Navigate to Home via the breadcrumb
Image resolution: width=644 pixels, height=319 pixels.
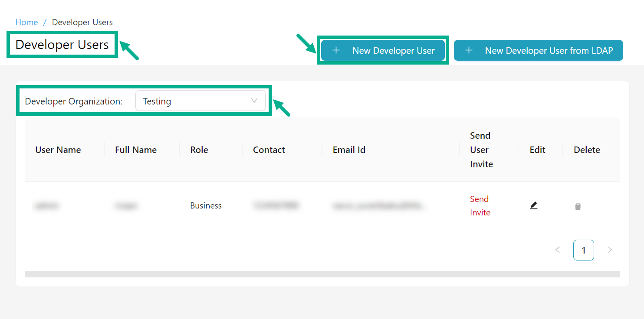pos(26,22)
